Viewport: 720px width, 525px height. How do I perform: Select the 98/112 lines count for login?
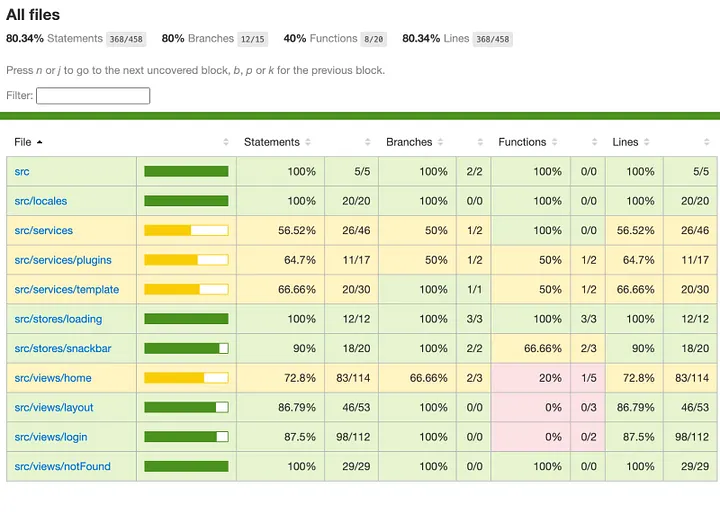(x=691, y=437)
